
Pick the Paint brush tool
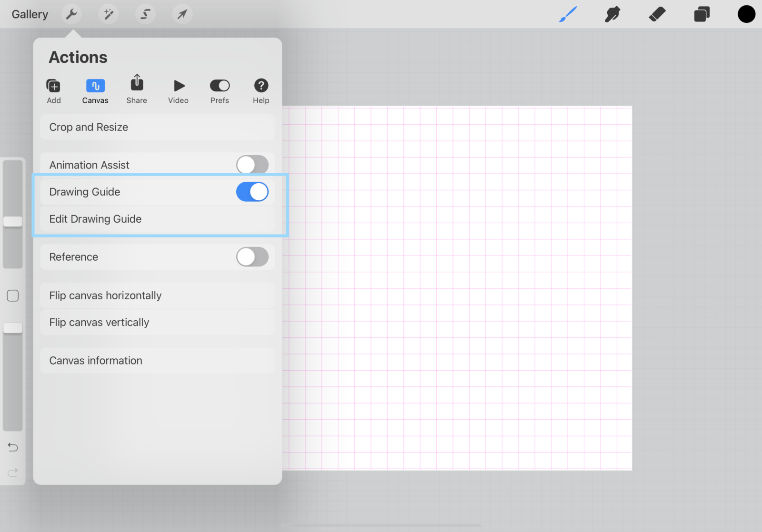click(568, 14)
